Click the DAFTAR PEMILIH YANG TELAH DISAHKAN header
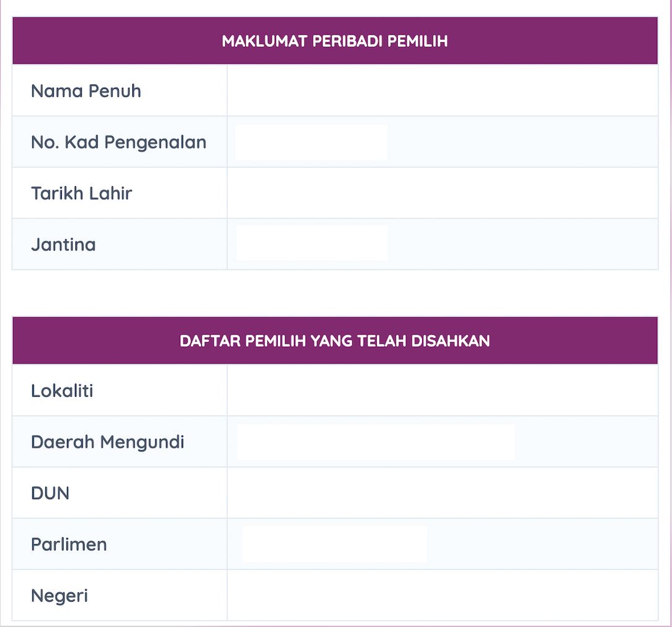Image resolution: width=672 pixels, height=627 pixels. pos(335,341)
